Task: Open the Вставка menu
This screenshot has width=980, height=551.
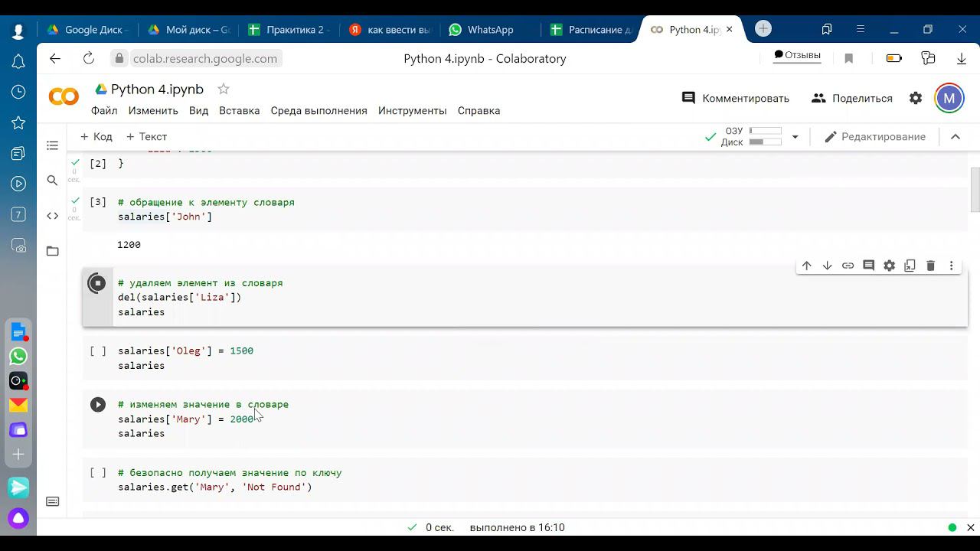Action: click(239, 111)
